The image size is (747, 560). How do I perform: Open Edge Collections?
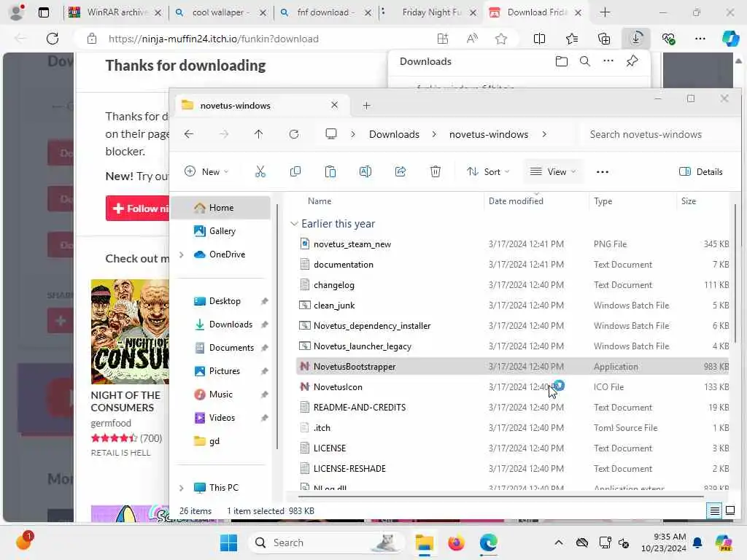coord(604,39)
